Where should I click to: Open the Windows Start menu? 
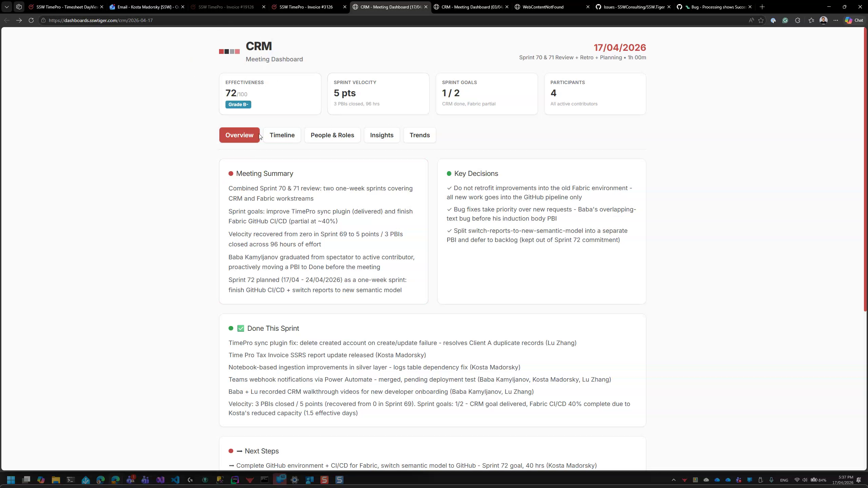click(11, 480)
